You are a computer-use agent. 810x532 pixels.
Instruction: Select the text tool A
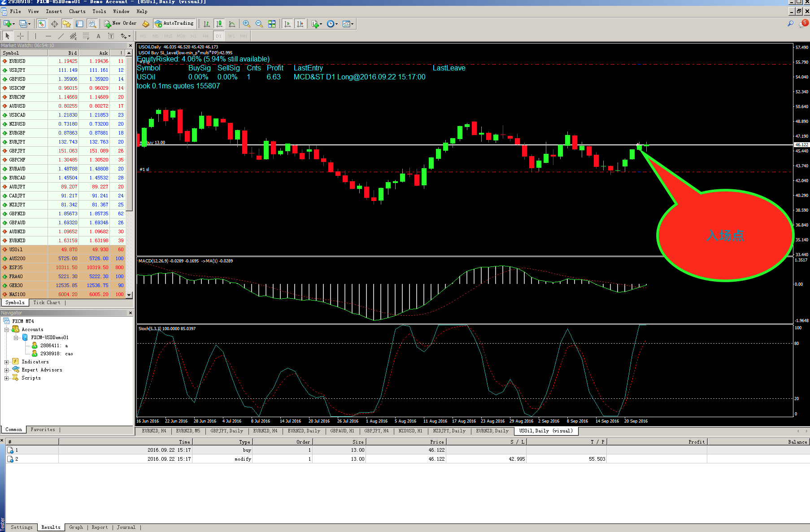(x=99, y=36)
